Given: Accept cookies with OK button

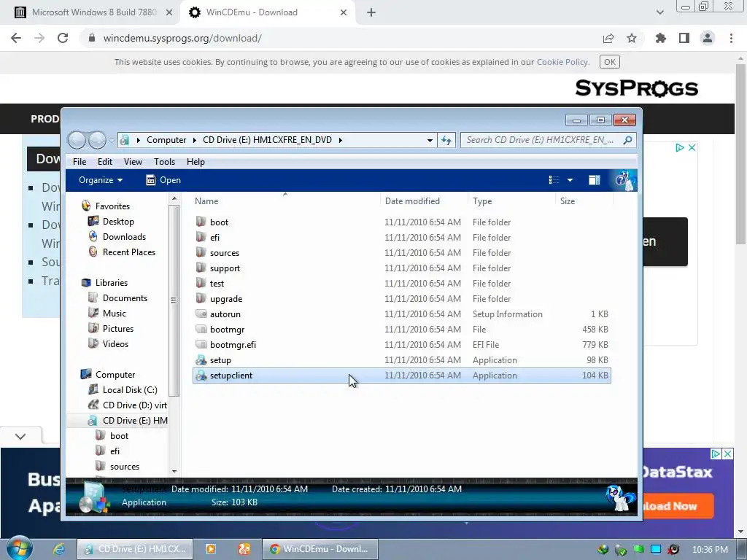Looking at the screenshot, I should (609, 62).
